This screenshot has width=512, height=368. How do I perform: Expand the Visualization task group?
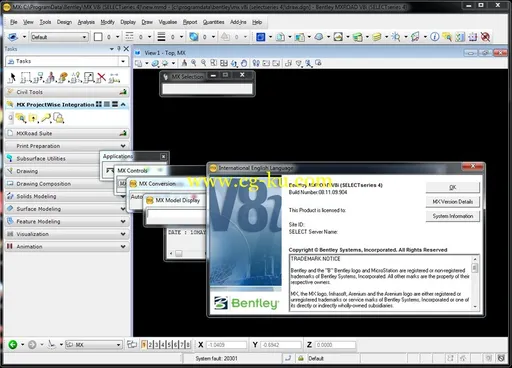(123, 234)
